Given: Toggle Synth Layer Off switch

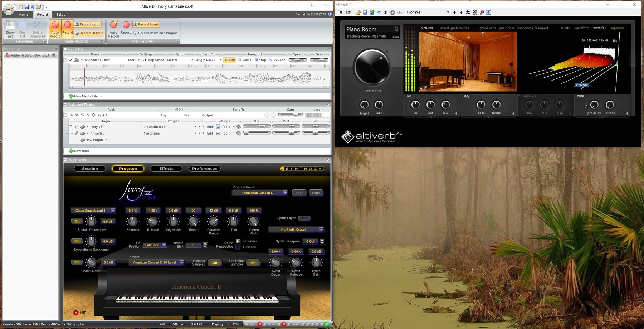Looking at the screenshot, I should (x=304, y=218).
